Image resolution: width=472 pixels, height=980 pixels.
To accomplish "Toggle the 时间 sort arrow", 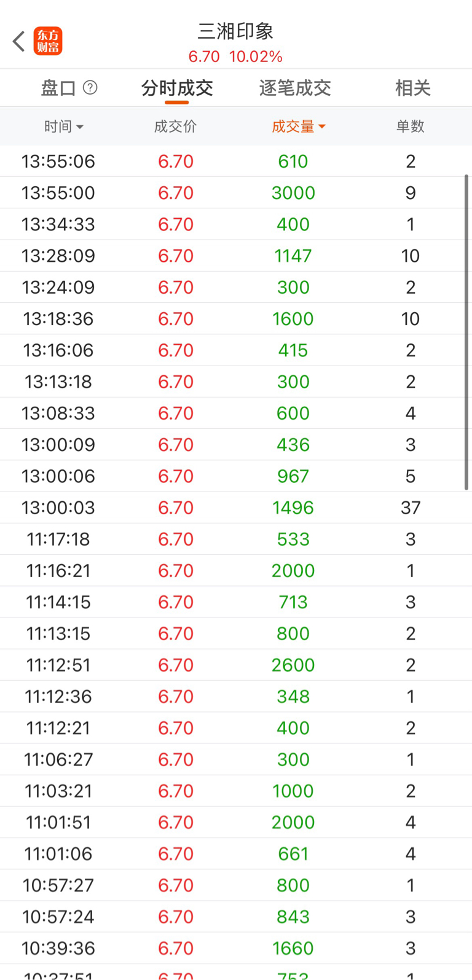I will [x=80, y=127].
